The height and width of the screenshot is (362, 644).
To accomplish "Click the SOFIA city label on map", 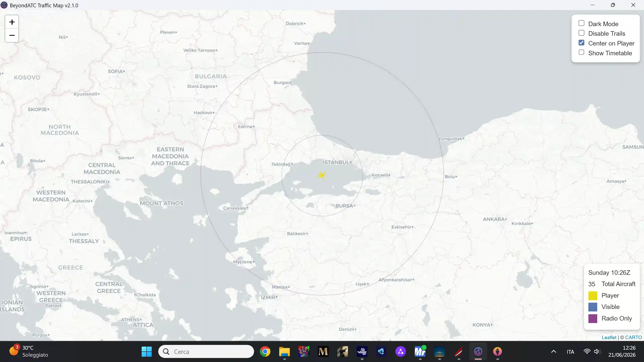I will click(x=115, y=71).
